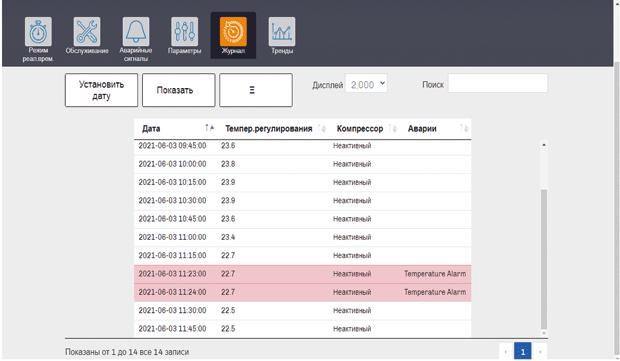
Task: Sort by Компрессор column arrow
Action: [392, 128]
